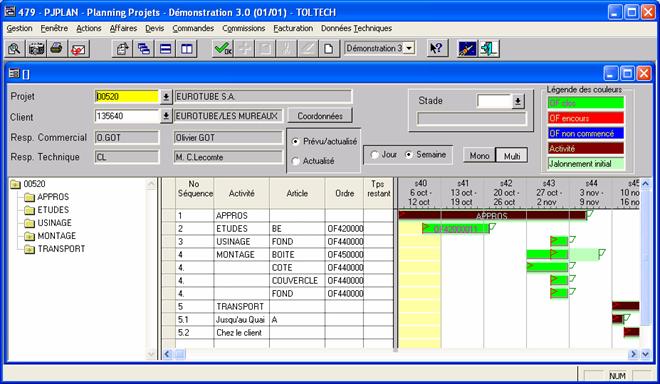Click the Client number field 135640
This screenshot has width=660, height=384.
coord(127,116)
